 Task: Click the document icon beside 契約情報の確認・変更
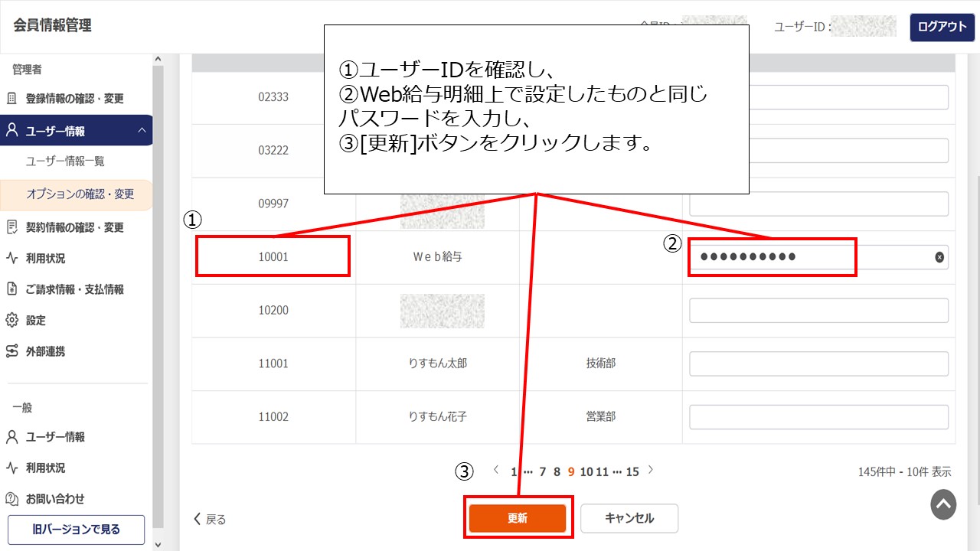(x=11, y=227)
